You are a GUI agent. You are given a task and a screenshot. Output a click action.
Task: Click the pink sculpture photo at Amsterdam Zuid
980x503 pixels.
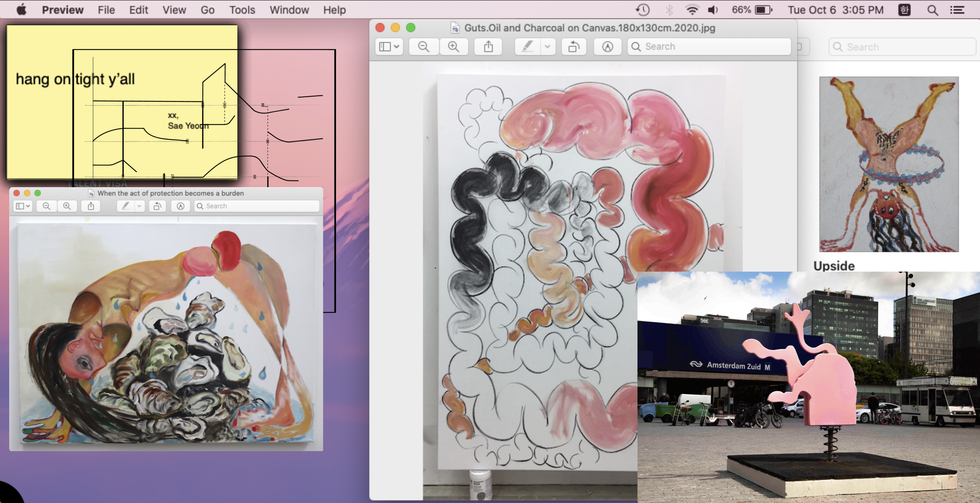point(808,387)
